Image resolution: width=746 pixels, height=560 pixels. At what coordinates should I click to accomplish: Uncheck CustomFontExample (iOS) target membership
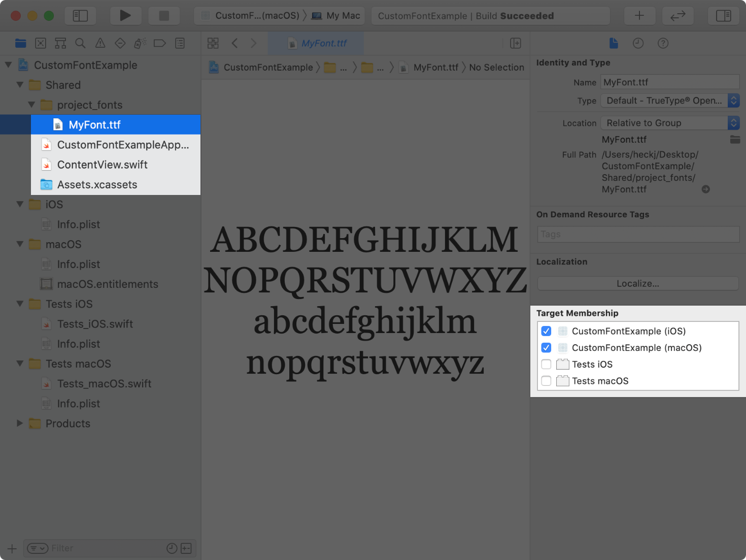tap(546, 331)
